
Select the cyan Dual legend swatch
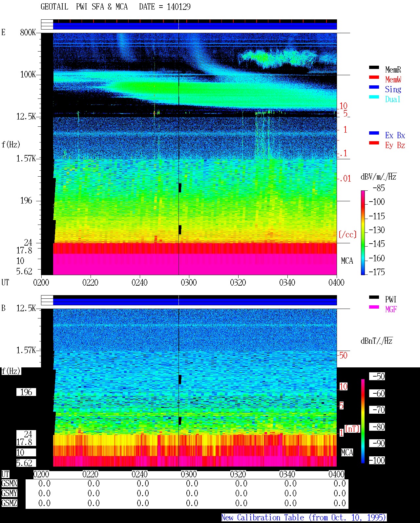coord(374,97)
